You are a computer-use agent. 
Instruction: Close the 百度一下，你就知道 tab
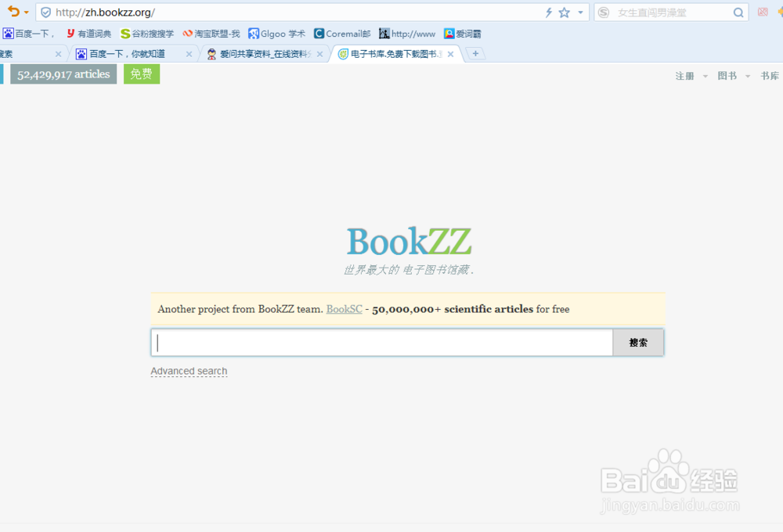click(189, 54)
